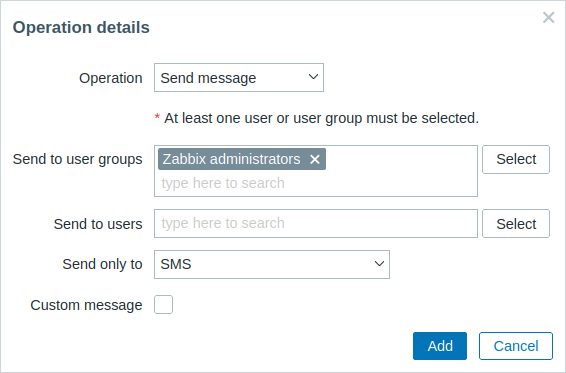Click the Send to users label
Viewport: 566px width, 373px height.
(98, 224)
